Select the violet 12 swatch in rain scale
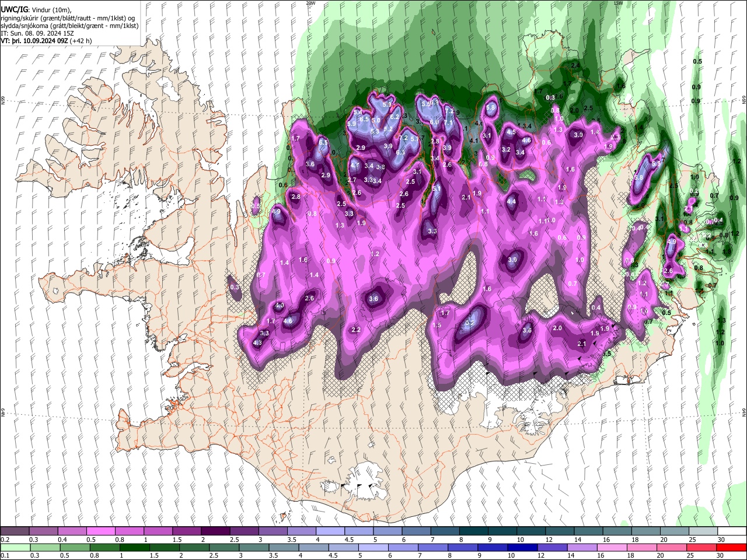 pos(551,547)
